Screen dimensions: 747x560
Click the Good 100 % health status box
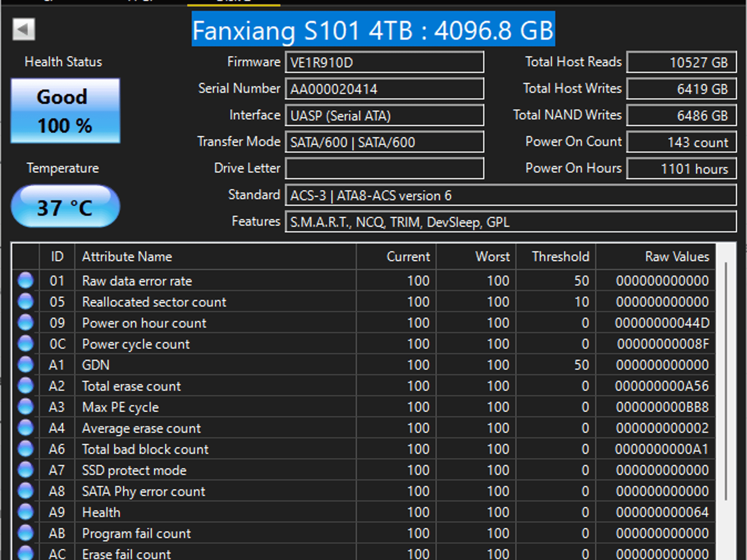pos(65,111)
